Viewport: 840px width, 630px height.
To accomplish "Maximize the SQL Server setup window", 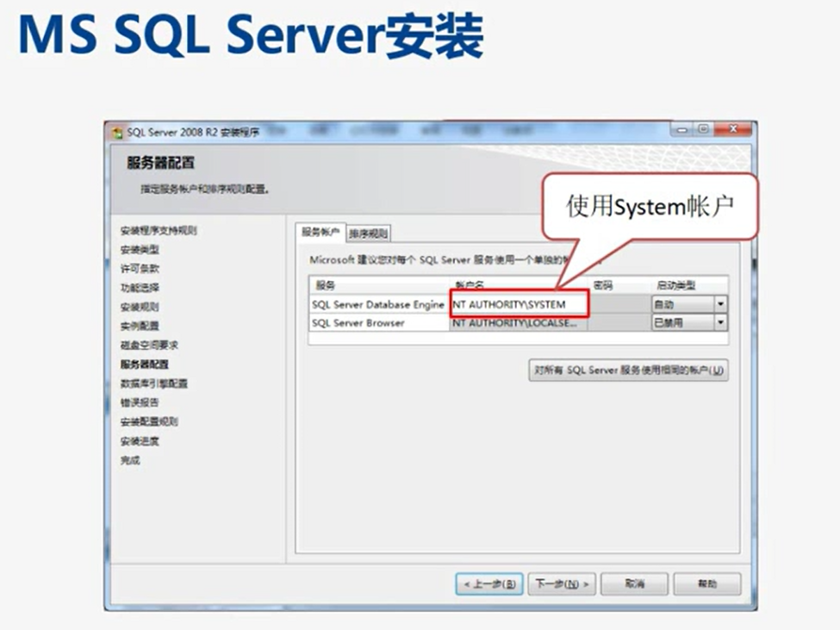I will pos(704,130).
